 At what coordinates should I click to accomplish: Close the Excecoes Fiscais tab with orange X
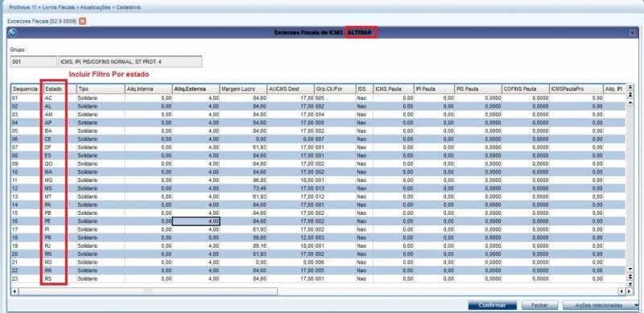(x=82, y=21)
